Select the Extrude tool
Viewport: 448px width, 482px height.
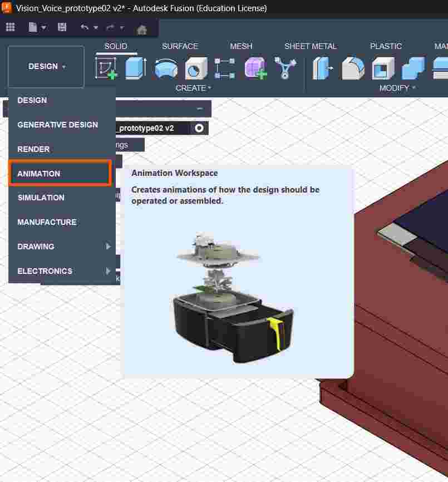pyautogui.click(x=136, y=68)
